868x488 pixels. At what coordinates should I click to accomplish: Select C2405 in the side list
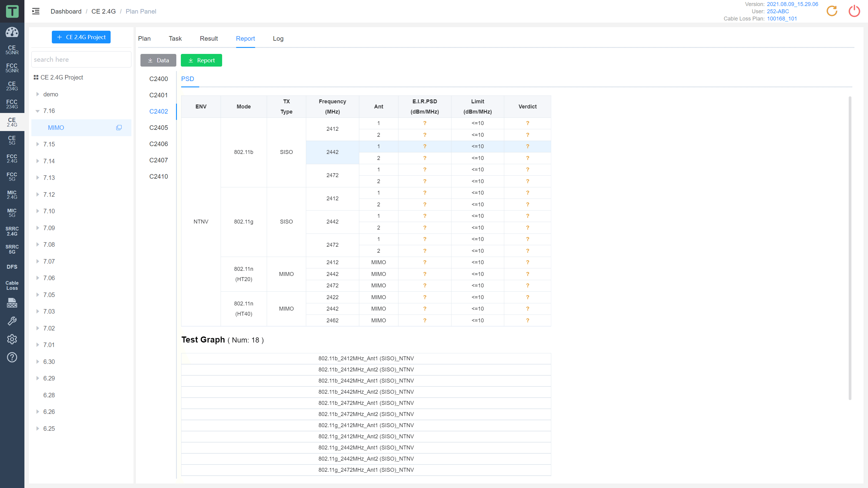(158, 128)
